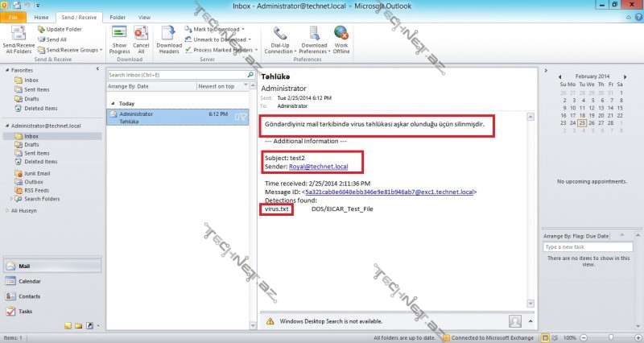Open Process Marked Headers dropdown
Viewport: 644px width, 343px height.
click(221, 50)
